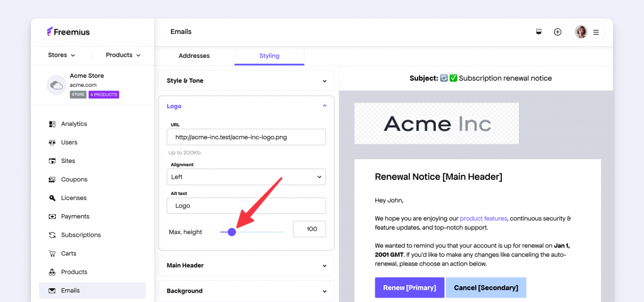Click the Users sidebar icon
The image size is (644, 302).
52,142
